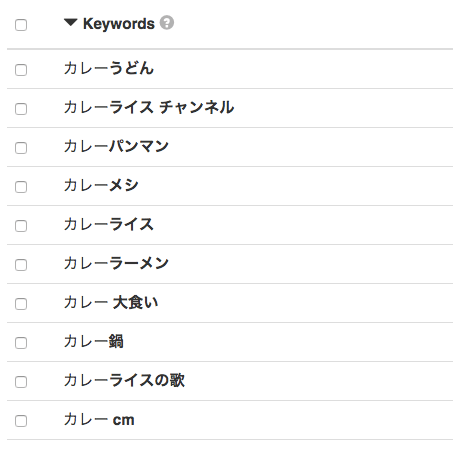Mark the カレーライス keyword checkbox
This screenshot has width=453, height=451.
point(21,226)
